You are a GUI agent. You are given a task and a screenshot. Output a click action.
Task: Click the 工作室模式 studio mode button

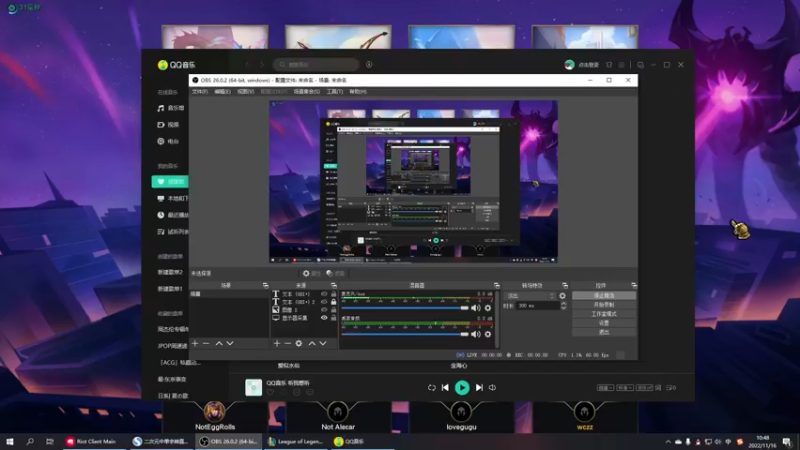pos(604,314)
